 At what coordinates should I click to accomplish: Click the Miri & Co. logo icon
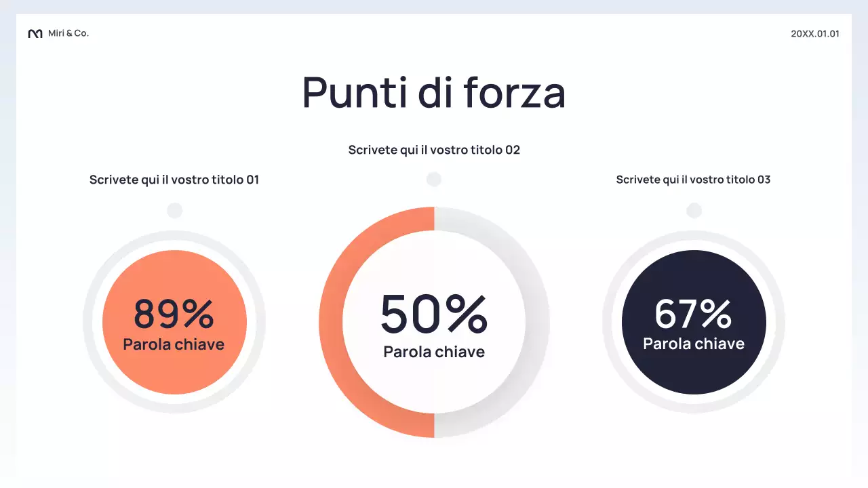(x=35, y=34)
